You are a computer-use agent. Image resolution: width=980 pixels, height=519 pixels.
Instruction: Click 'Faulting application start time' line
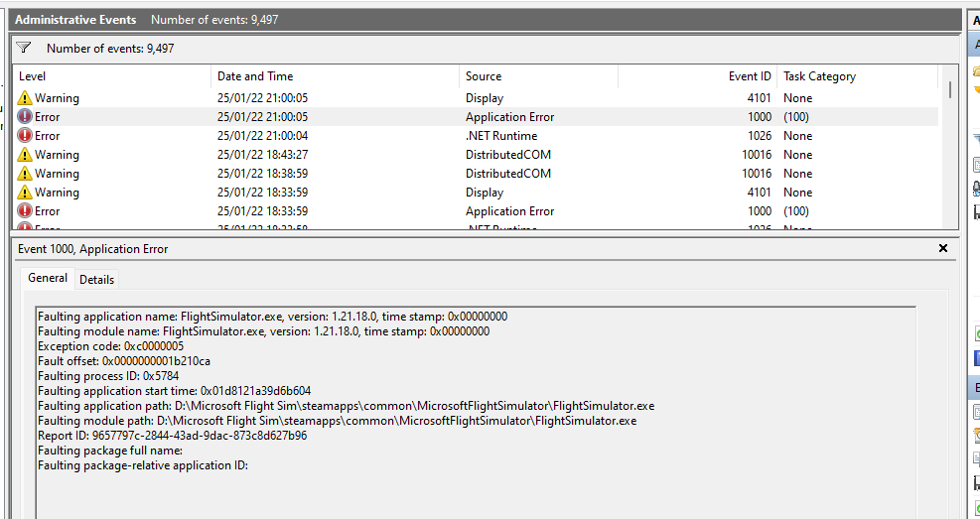point(175,391)
